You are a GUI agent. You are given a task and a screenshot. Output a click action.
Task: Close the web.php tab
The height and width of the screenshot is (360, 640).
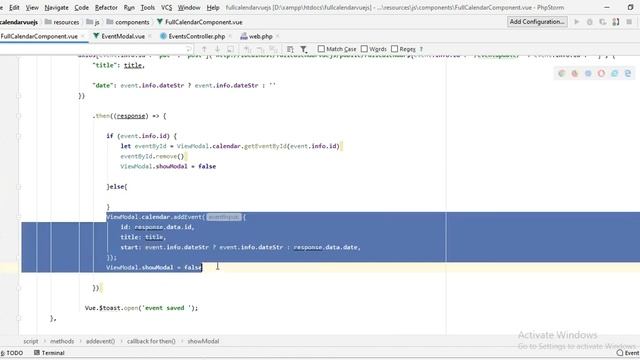coord(278,36)
